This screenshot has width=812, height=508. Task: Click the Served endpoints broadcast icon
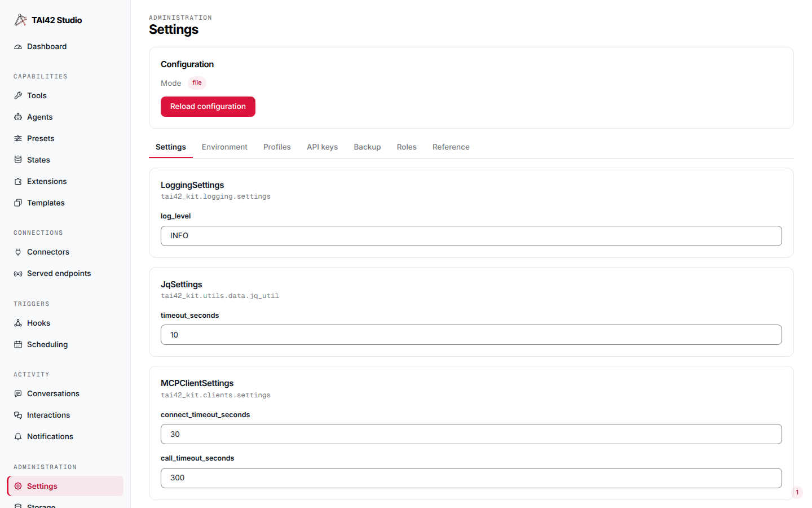[18, 274]
